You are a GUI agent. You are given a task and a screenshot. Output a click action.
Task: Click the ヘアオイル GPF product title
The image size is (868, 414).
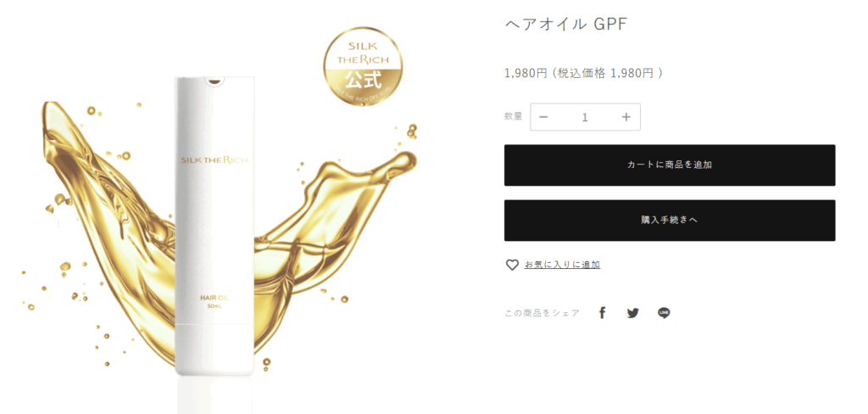tap(566, 25)
